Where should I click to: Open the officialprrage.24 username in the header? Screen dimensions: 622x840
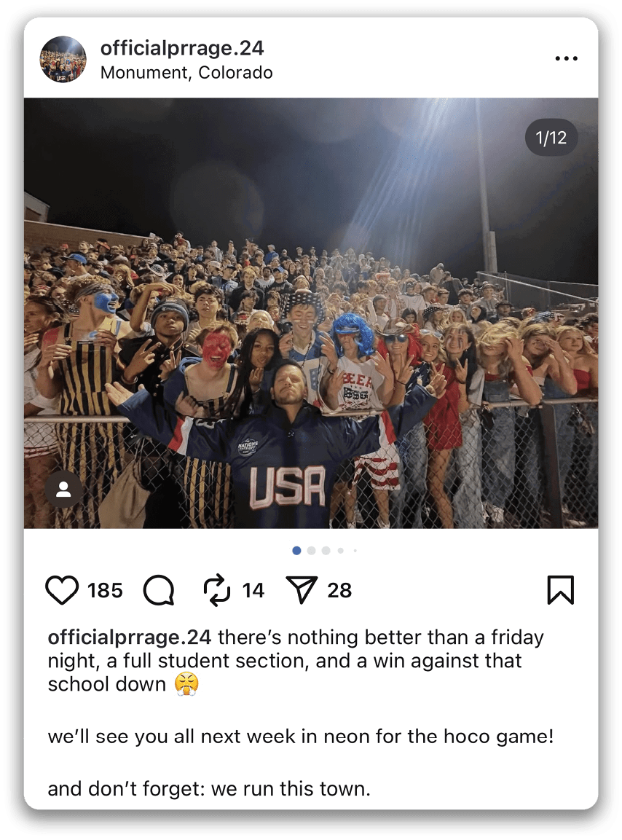coord(182,47)
